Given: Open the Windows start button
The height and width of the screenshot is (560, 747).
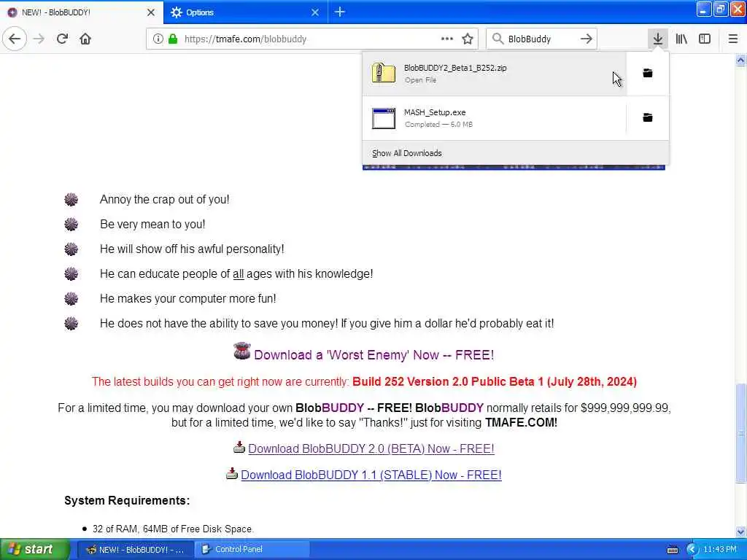Looking at the screenshot, I should [x=34, y=550].
